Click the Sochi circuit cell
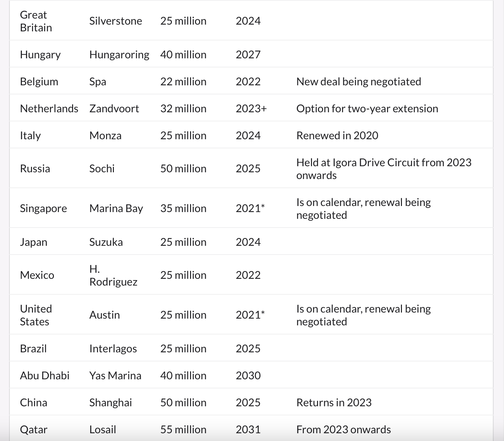 coord(102,169)
